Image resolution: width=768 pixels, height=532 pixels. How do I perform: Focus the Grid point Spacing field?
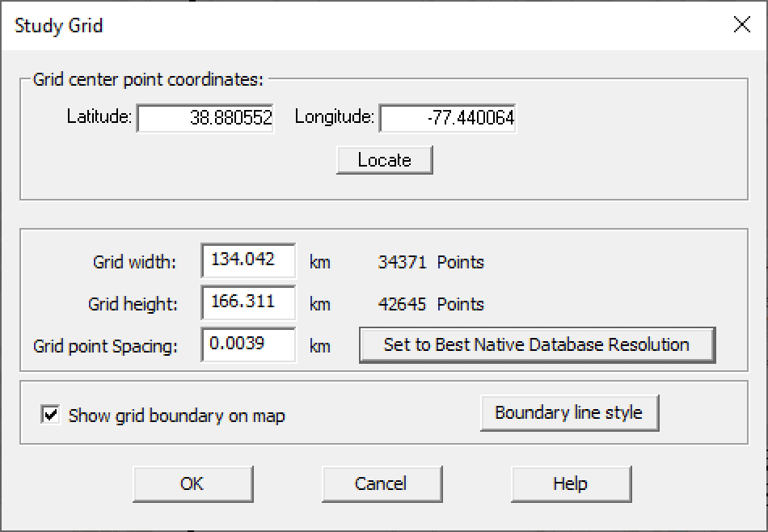[247, 345]
